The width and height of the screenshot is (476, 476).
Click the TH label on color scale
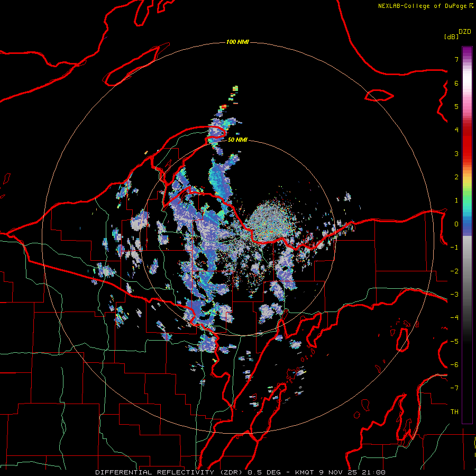454,412
